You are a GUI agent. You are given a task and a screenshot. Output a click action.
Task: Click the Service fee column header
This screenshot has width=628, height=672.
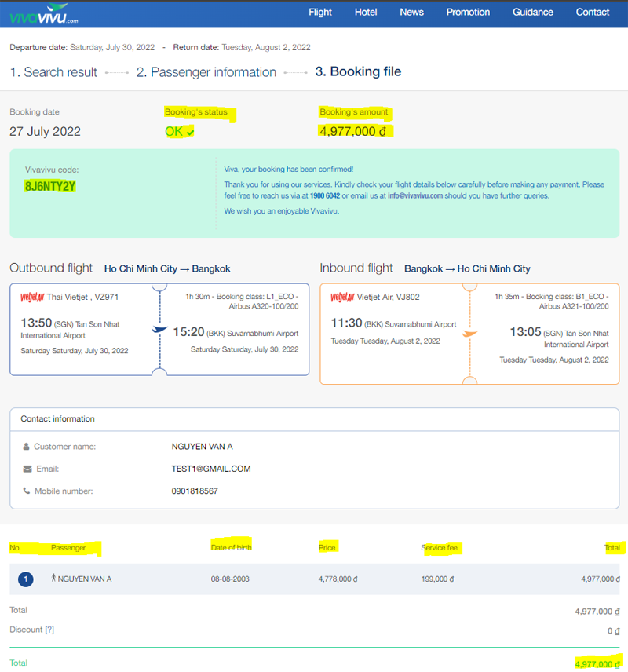pos(439,547)
